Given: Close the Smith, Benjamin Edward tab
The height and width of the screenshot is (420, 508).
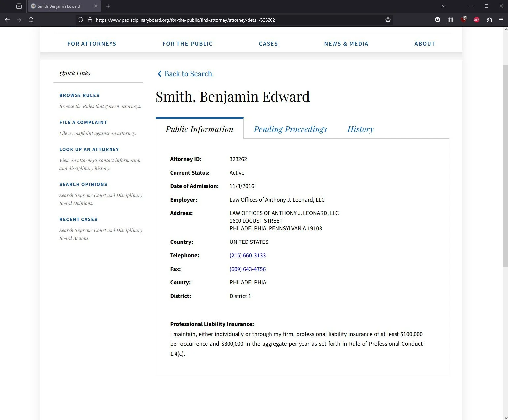Looking at the screenshot, I should point(96,6).
